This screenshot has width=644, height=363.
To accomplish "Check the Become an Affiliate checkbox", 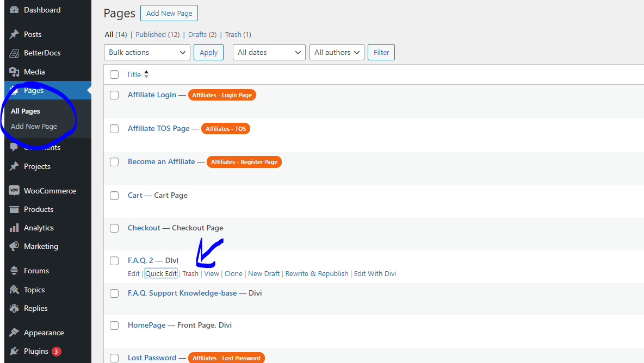I will point(114,162).
